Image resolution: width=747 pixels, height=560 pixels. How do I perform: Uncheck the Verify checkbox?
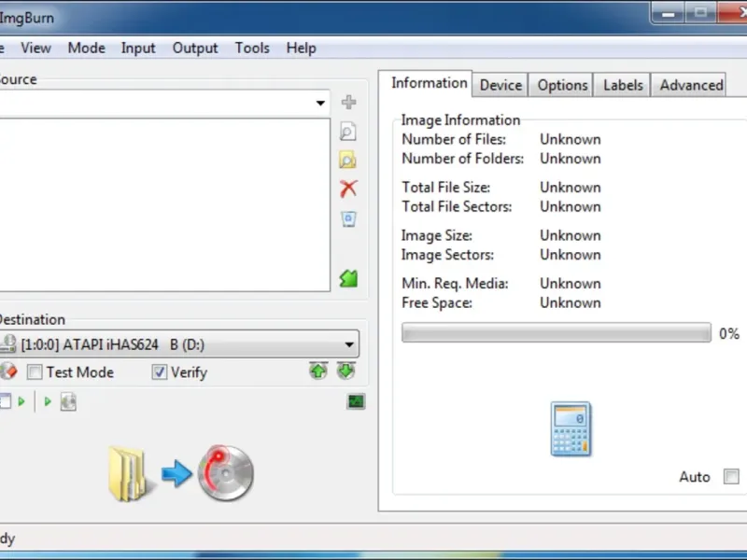(x=159, y=371)
